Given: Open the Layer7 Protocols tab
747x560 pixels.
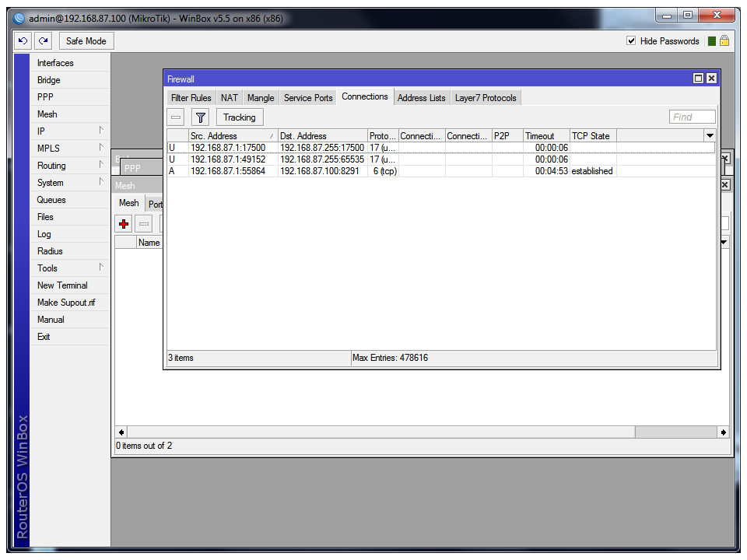Looking at the screenshot, I should 486,98.
